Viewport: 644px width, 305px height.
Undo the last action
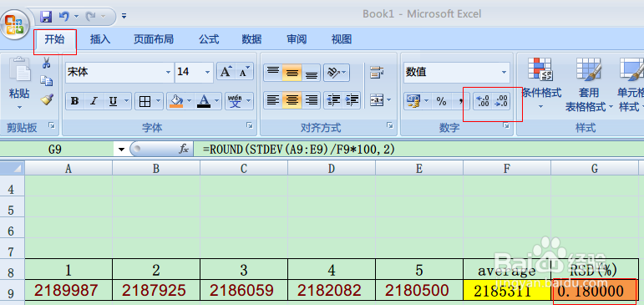tap(64, 17)
